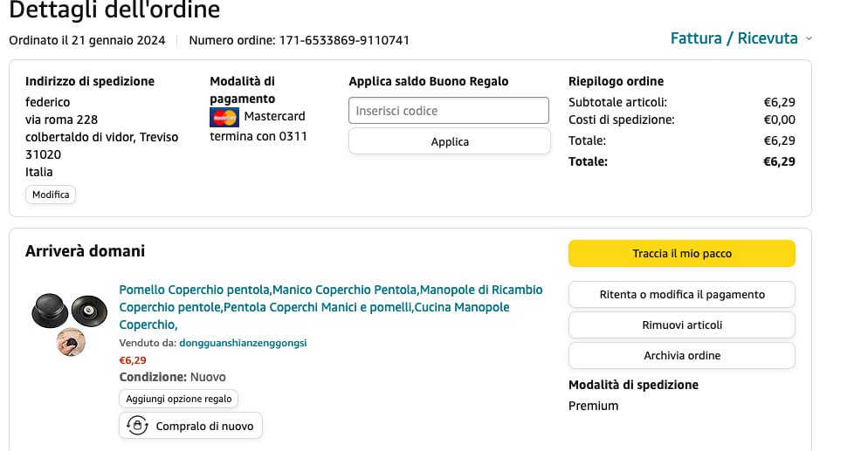The image size is (868, 451).
Task: Click the buy-again cycle icon
Action: pyautogui.click(x=137, y=426)
